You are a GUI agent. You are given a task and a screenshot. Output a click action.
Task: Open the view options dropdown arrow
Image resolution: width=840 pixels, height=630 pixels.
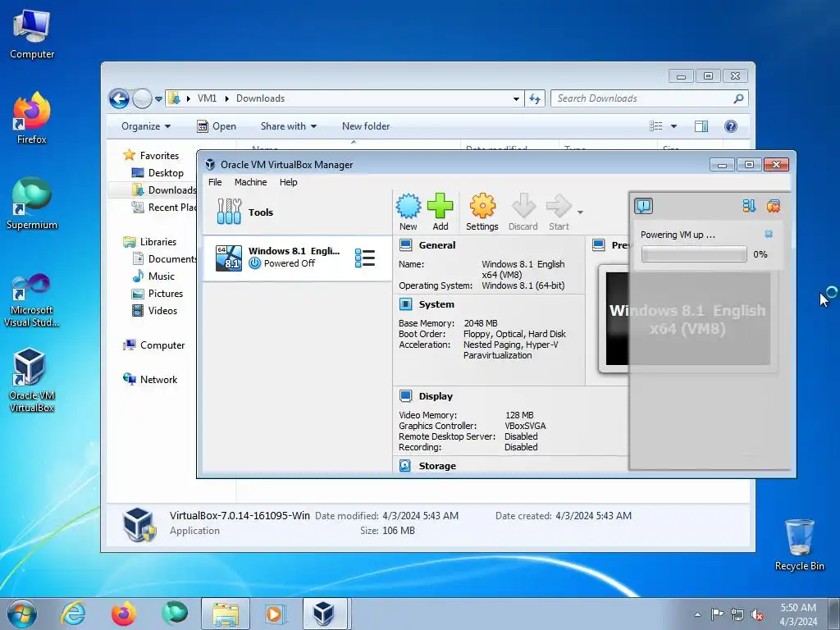pos(674,126)
